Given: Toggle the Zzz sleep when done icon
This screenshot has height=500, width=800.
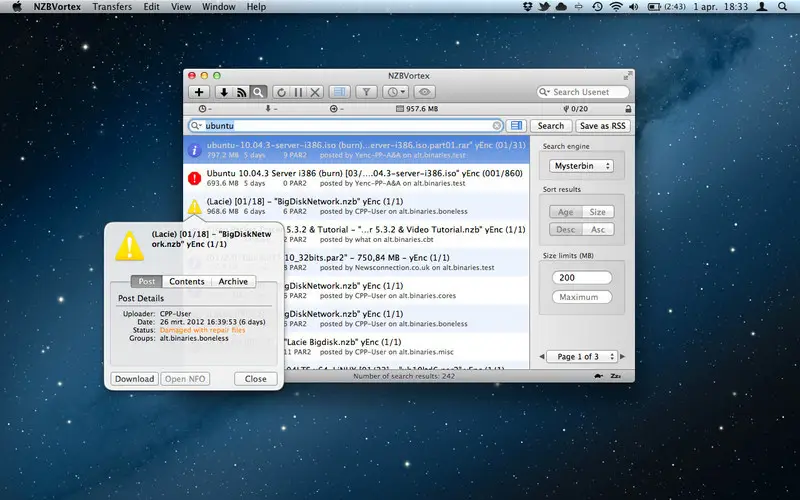Looking at the screenshot, I should tap(615, 376).
